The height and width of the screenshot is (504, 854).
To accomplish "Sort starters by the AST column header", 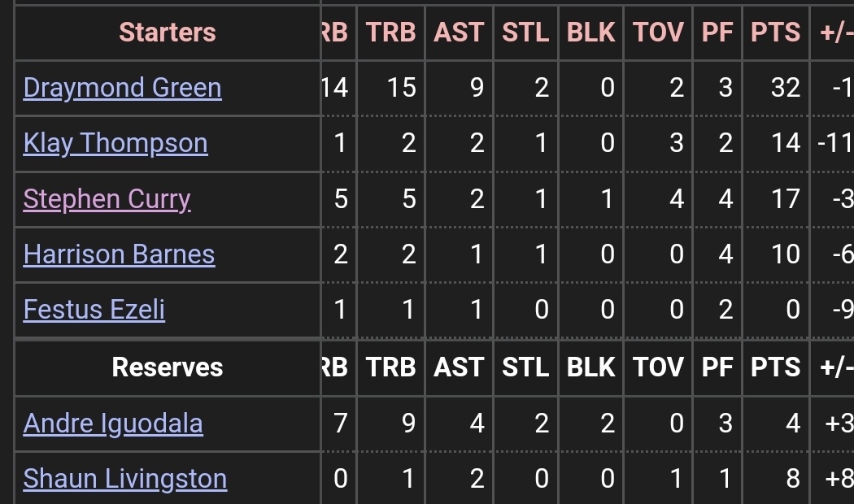I will pyautogui.click(x=459, y=33).
